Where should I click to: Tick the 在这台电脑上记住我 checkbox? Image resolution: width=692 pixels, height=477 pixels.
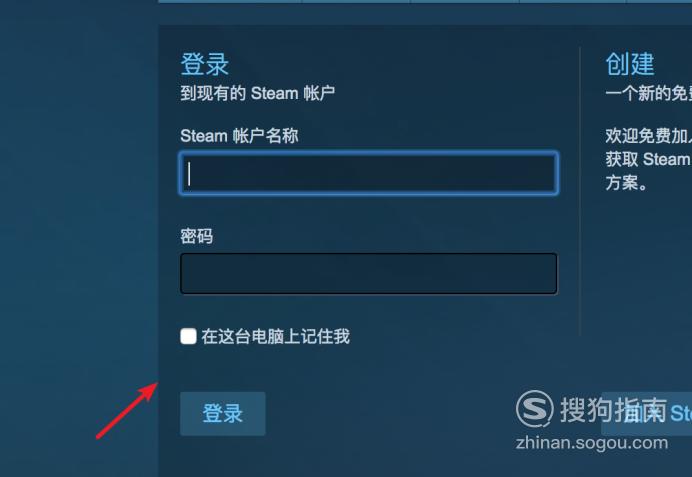pos(188,336)
